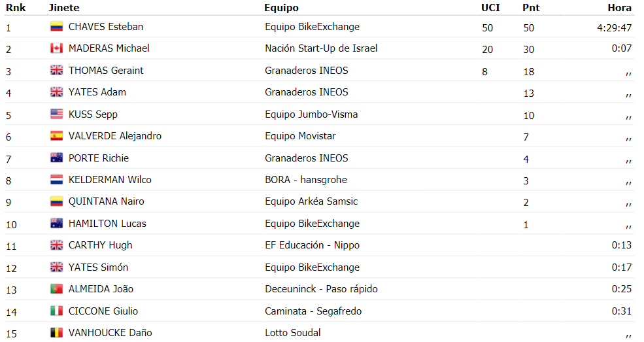Open the Lotto Soudal team link
This screenshot has height=342, width=644.
point(292,333)
